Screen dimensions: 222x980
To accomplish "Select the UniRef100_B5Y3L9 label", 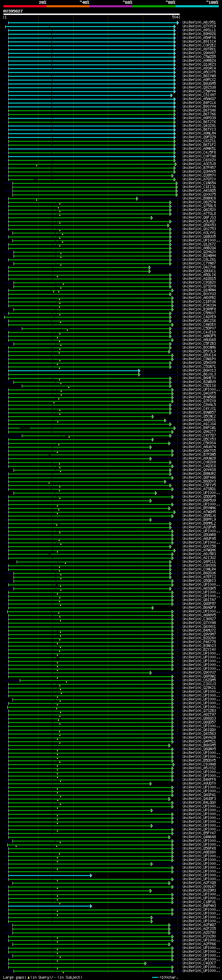I will click(x=199, y=351).
